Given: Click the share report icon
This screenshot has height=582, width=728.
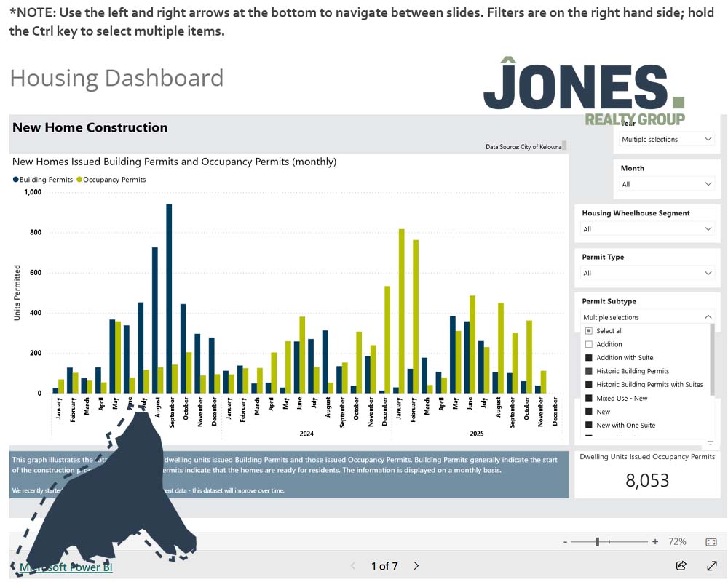Looking at the screenshot, I should (681, 565).
